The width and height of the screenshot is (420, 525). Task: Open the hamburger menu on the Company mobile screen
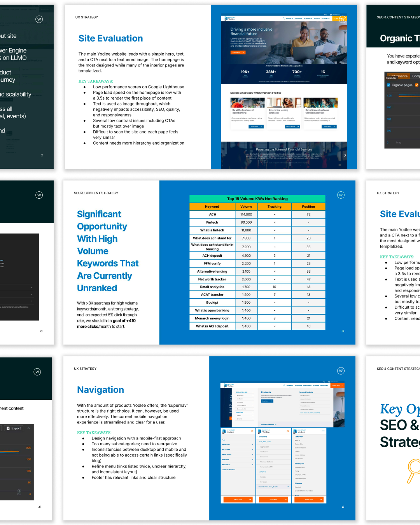pyautogui.click(x=323, y=431)
